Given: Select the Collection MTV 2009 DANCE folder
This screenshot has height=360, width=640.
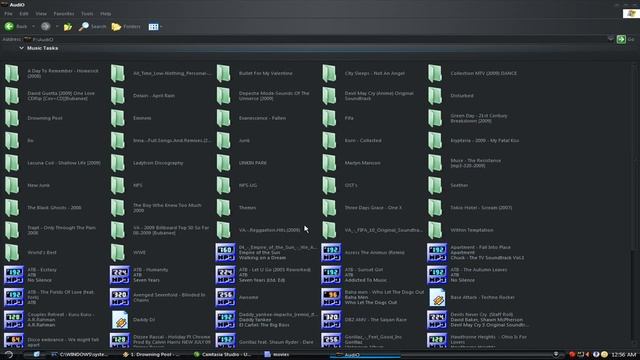Looking at the screenshot, I should tap(435, 73).
